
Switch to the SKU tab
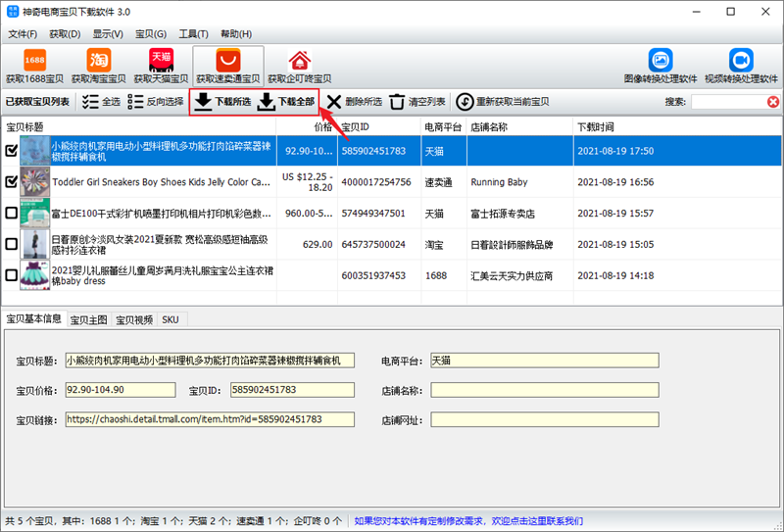171,320
